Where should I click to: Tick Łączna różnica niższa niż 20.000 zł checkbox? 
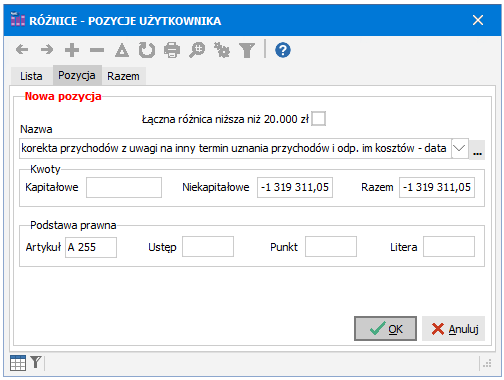coord(318,119)
